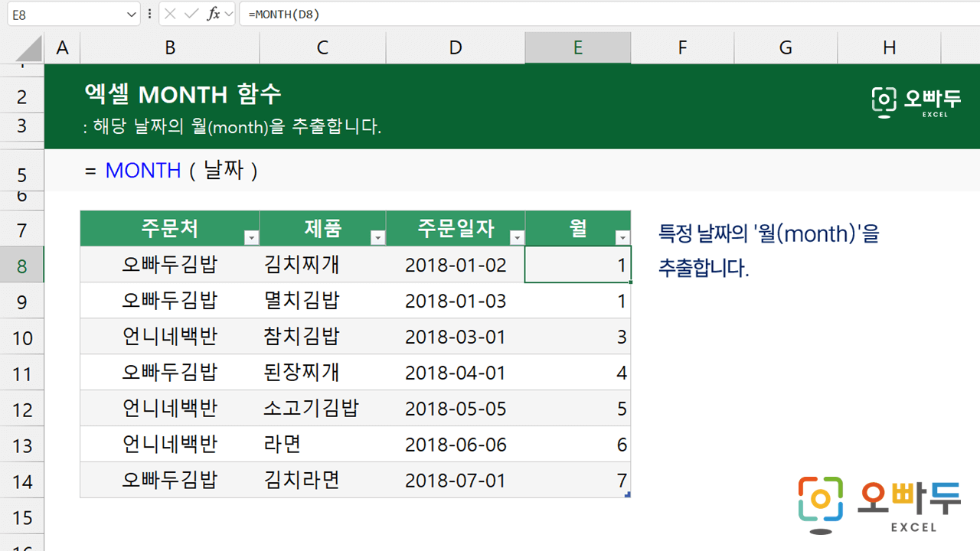The image size is (980, 551).
Task: Click the formula bar showing =MONTH(D8)
Action: [609, 14]
